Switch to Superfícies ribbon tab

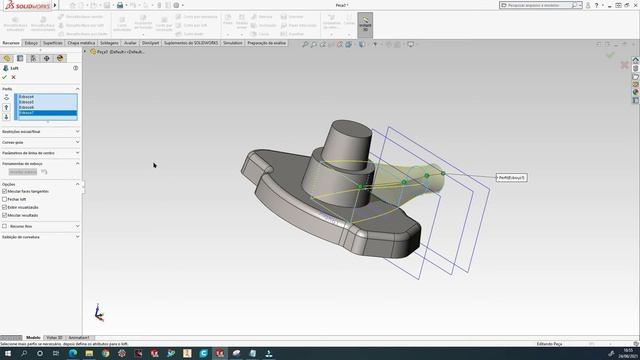[53, 43]
